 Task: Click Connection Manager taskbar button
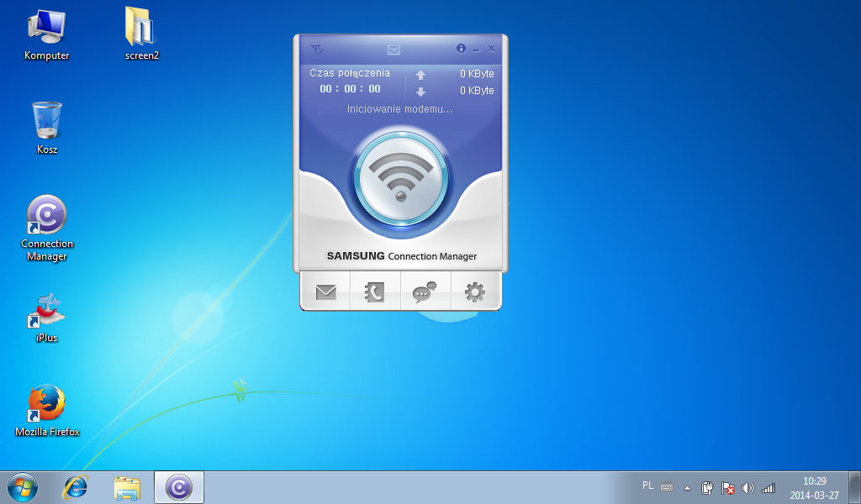pos(179,487)
